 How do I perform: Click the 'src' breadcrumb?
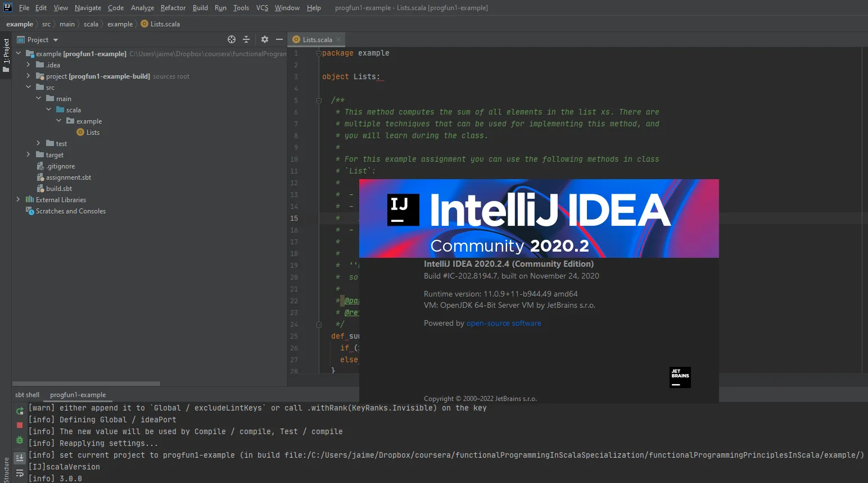tap(46, 24)
